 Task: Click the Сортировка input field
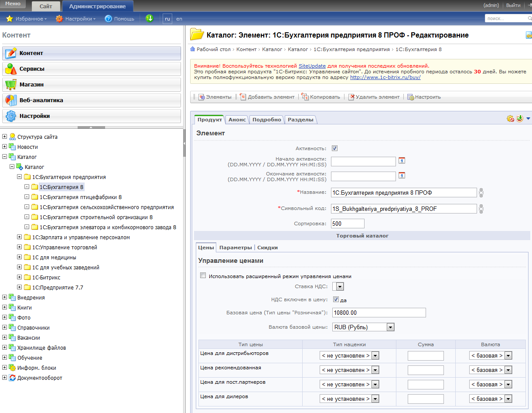point(347,224)
